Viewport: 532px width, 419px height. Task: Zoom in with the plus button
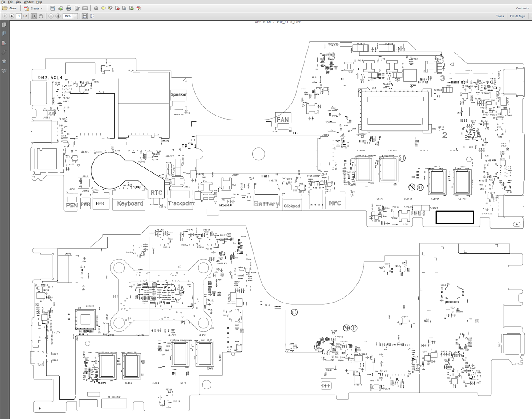pyautogui.click(x=58, y=16)
